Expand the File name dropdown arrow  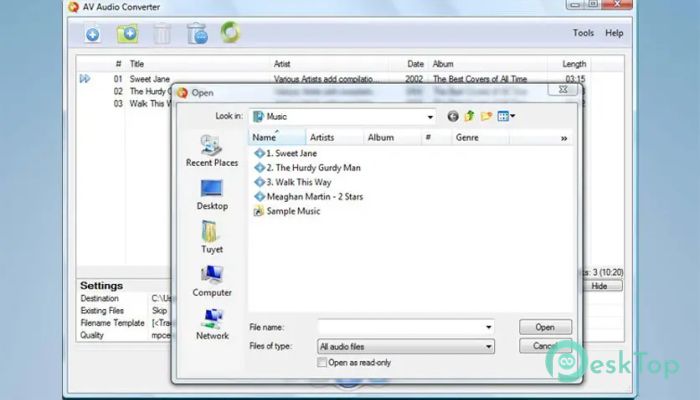click(x=488, y=327)
